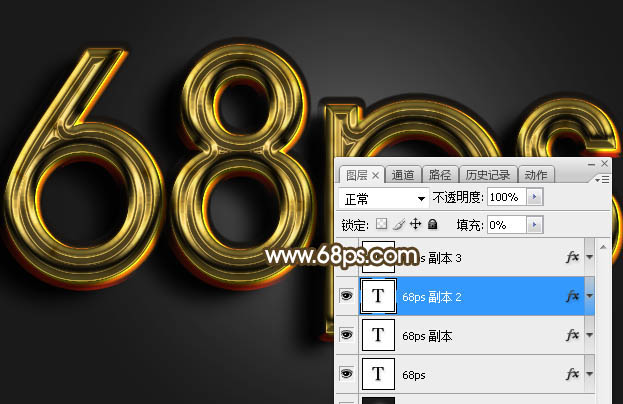This screenshot has height=404, width=623.
Task: Switch to the 路径 (Paths) tab
Action: (440, 175)
